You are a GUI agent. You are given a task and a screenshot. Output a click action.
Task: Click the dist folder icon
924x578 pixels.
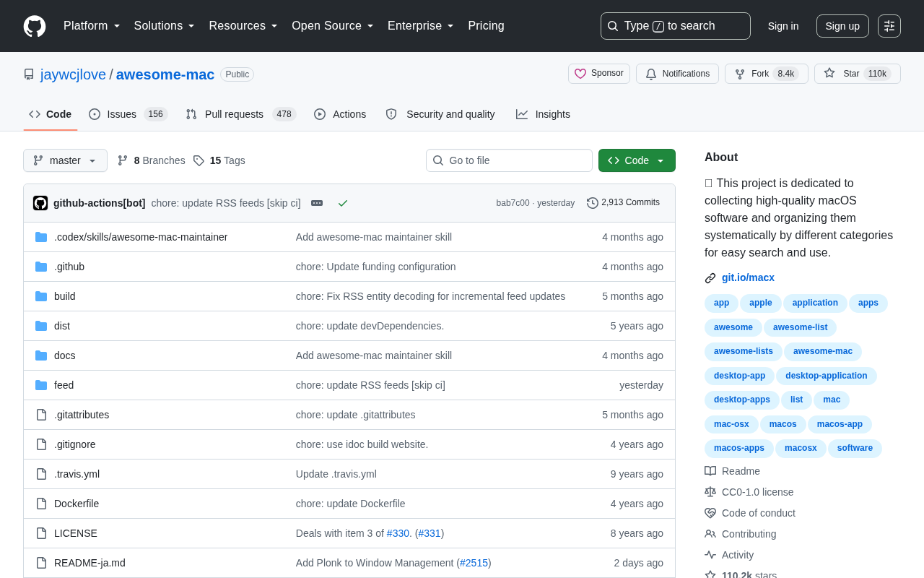[41, 326]
